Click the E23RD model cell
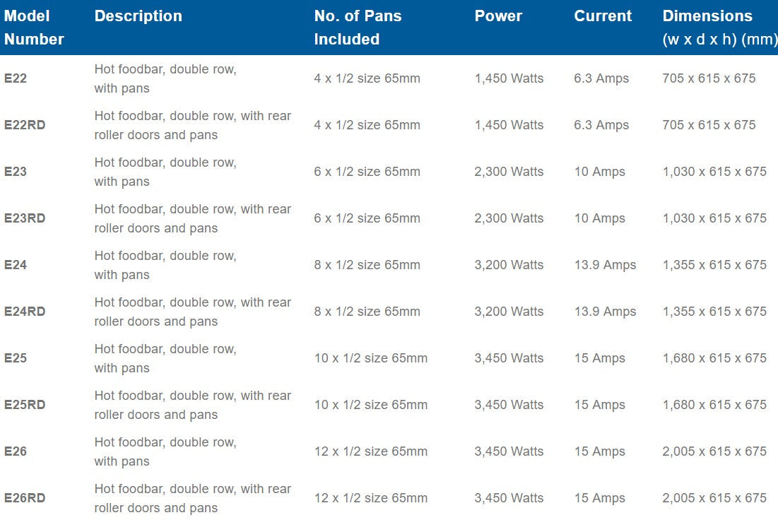Screen dimensions: 778x532 [x=25, y=218]
